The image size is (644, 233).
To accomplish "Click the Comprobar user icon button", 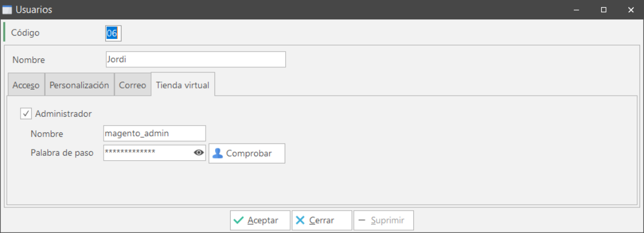I will tap(247, 153).
